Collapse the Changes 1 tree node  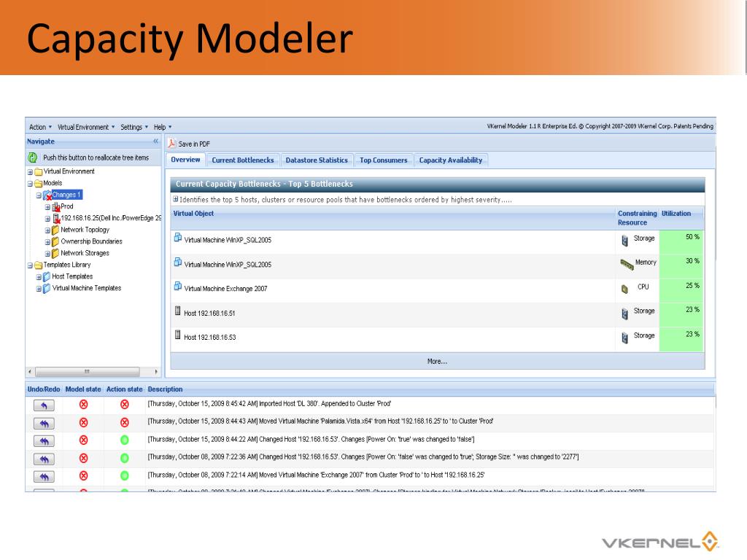[x=39, y=195]
